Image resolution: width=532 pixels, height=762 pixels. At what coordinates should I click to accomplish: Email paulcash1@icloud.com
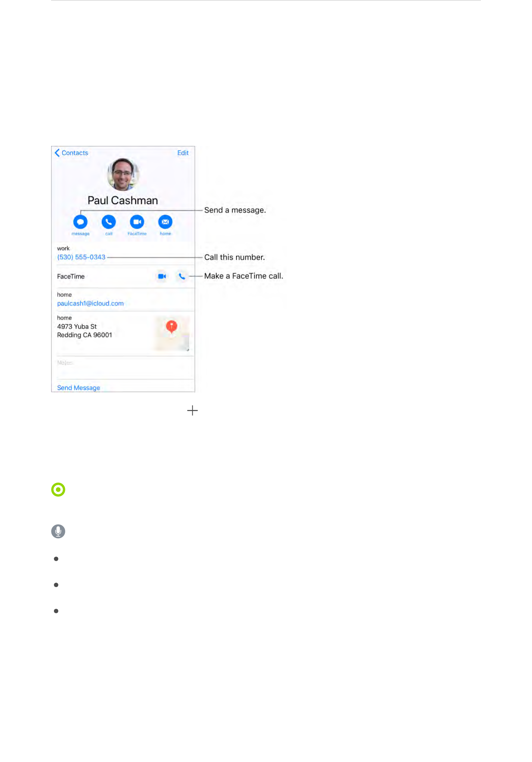pos(90,303)
